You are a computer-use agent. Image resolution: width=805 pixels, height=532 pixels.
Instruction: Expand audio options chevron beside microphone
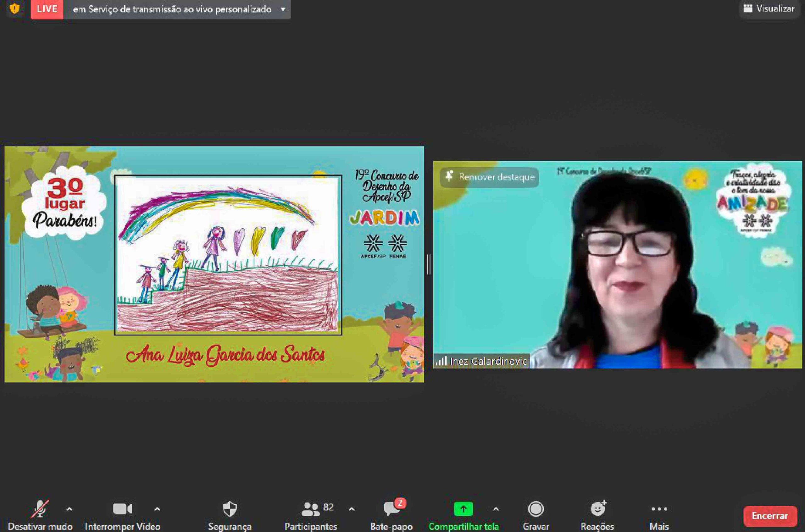coord(69,509)
